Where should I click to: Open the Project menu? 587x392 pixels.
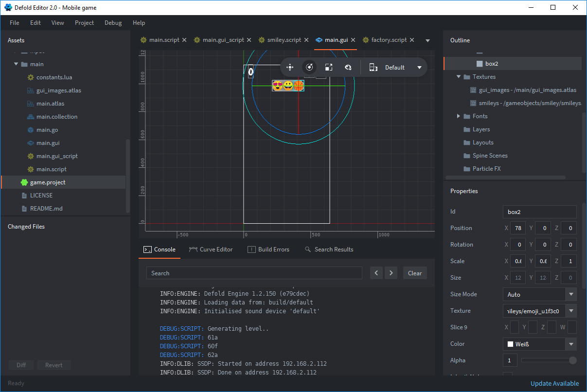click(84, 23)
